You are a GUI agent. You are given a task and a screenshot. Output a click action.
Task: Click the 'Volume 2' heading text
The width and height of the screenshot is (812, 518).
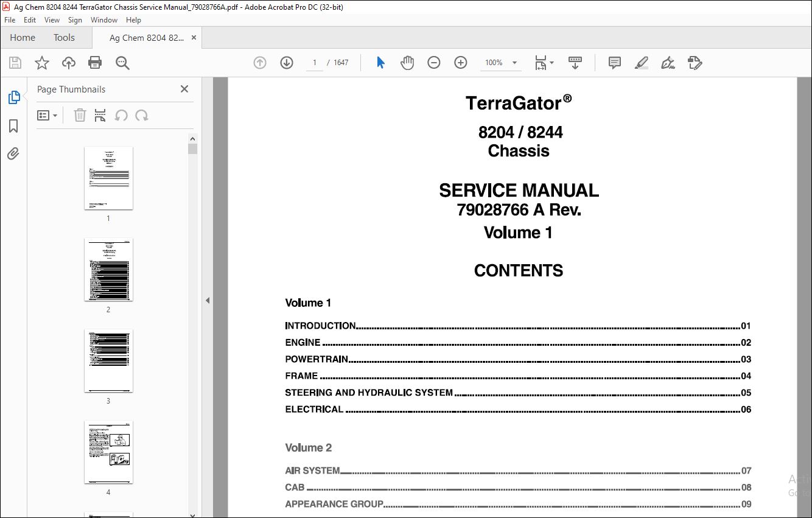click(x=309, y=448)
